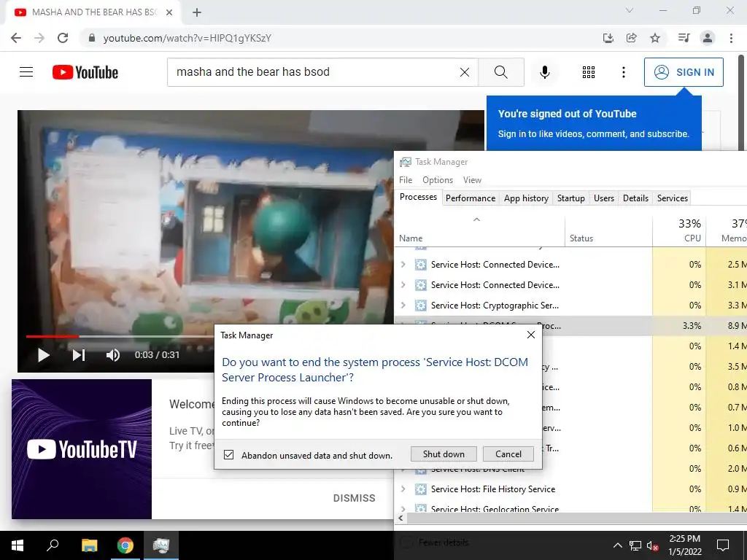Sort processes by Status column
The height and width of the screenshot is (560, 747).
pyautogui.click(x=608, y=231)
